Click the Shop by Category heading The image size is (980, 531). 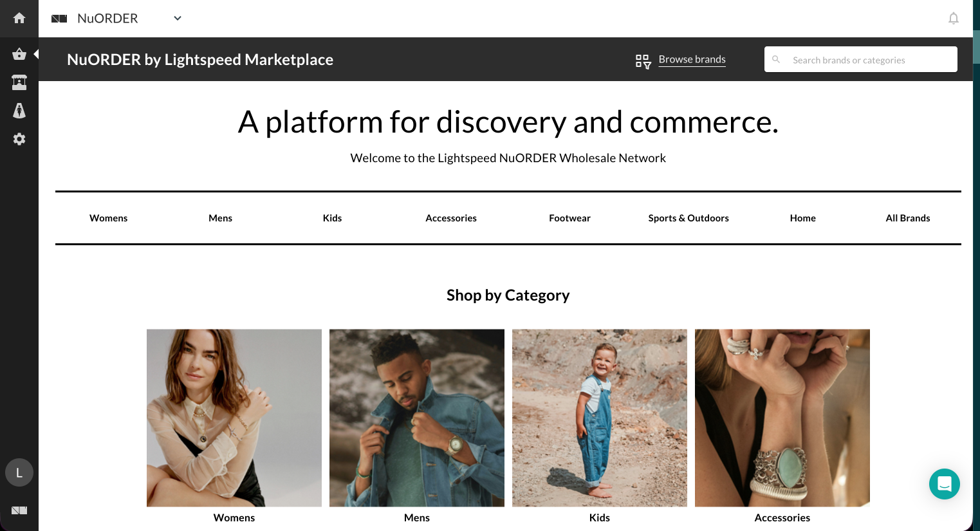pos(508,295)
